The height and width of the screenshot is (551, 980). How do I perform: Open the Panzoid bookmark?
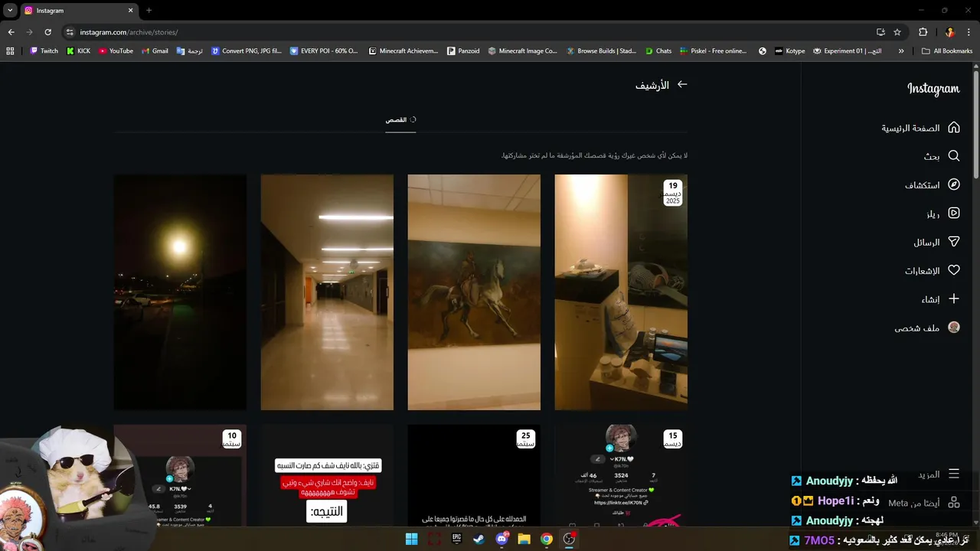463,51
